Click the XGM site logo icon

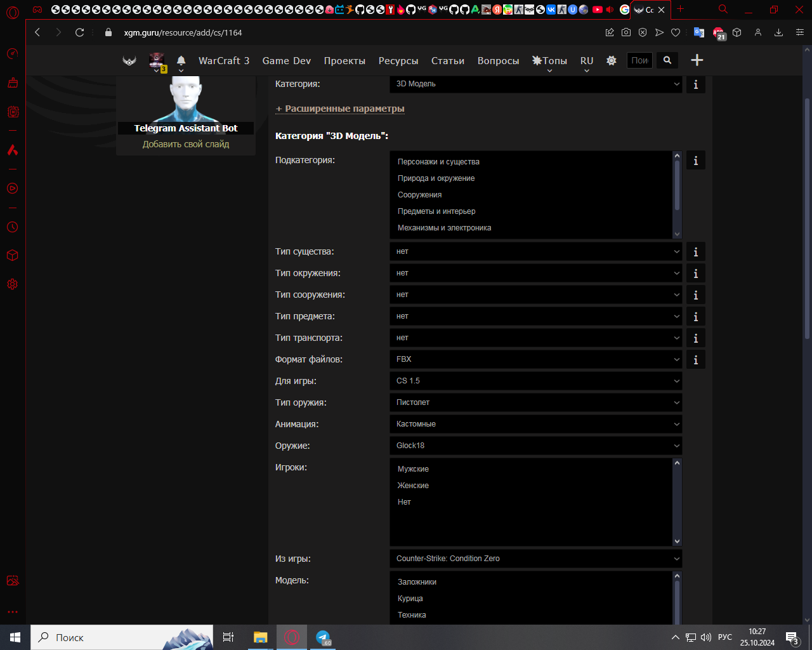129,61
